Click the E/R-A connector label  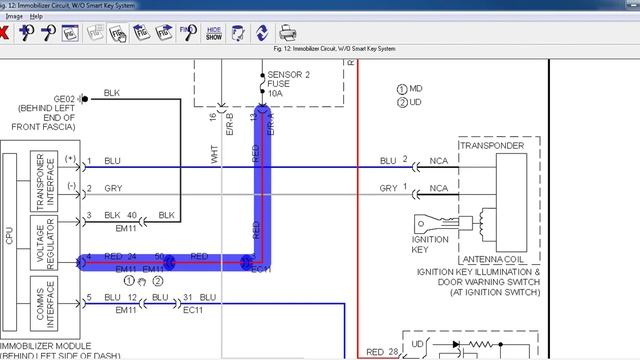[x=271, y=124]
